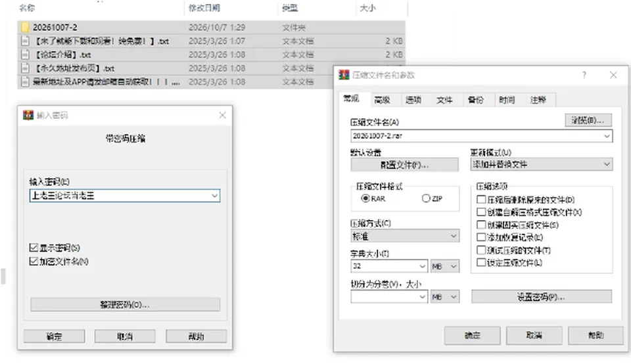
Task: Switch to the 文件 tab
Action: tap(444, 100)
